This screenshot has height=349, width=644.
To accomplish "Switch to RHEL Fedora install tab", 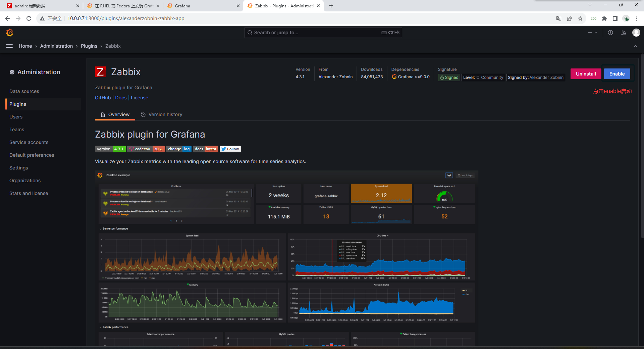I will 123,6.
